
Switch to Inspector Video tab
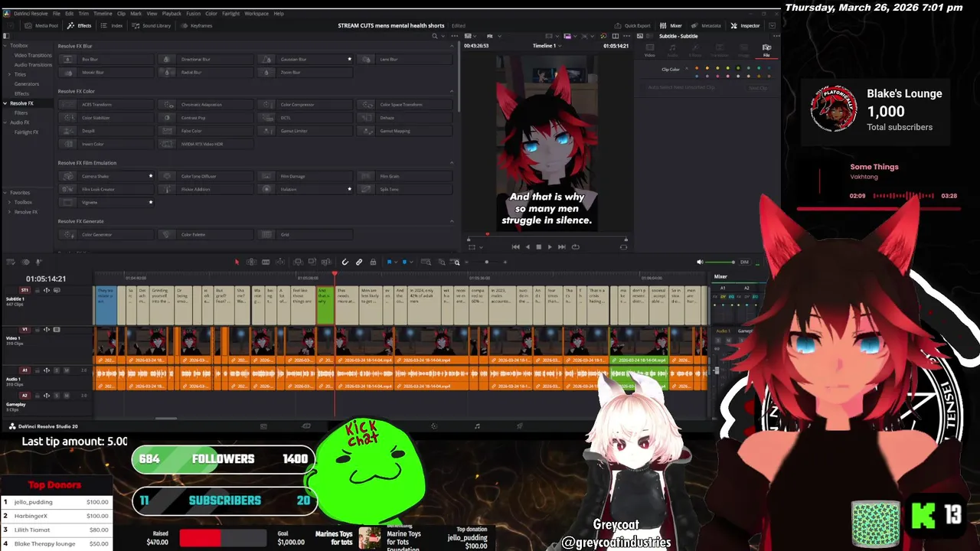[x=649, y=51]
